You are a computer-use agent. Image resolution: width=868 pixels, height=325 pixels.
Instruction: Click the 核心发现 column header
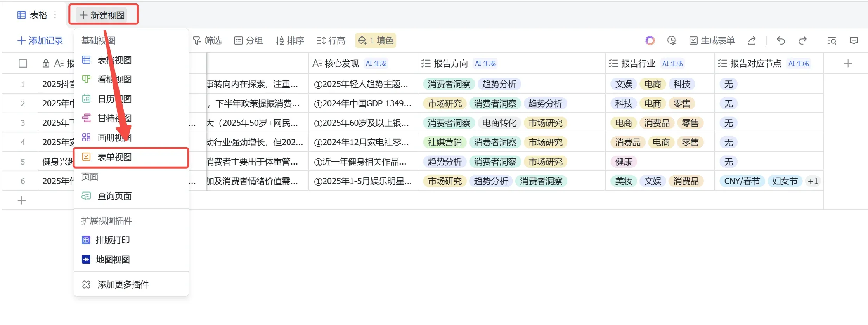tap(363, 63)
